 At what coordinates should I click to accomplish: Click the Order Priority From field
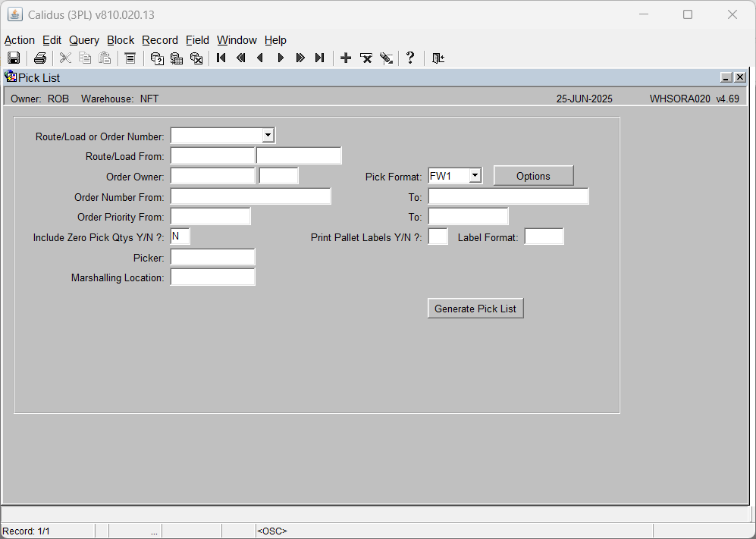210,217
